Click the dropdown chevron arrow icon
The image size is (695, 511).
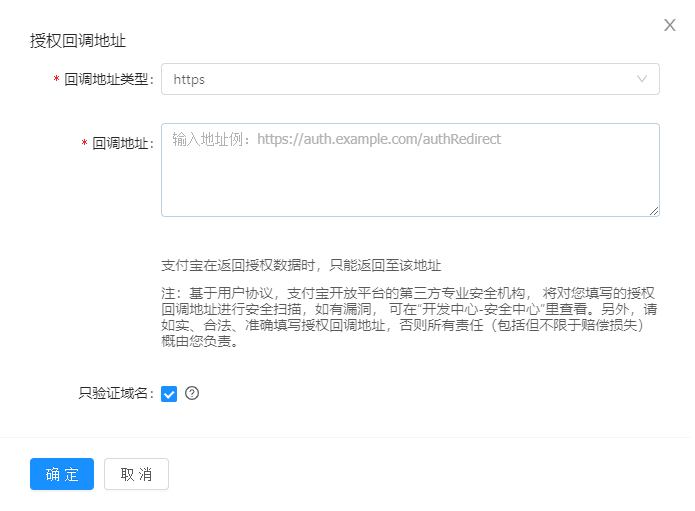641,79
